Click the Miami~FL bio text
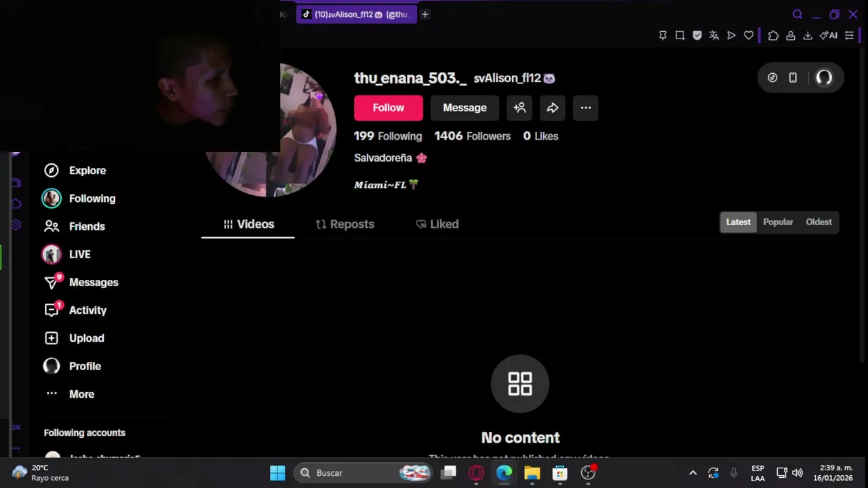This screenshot has width=868, height=488. click(386, 184)
